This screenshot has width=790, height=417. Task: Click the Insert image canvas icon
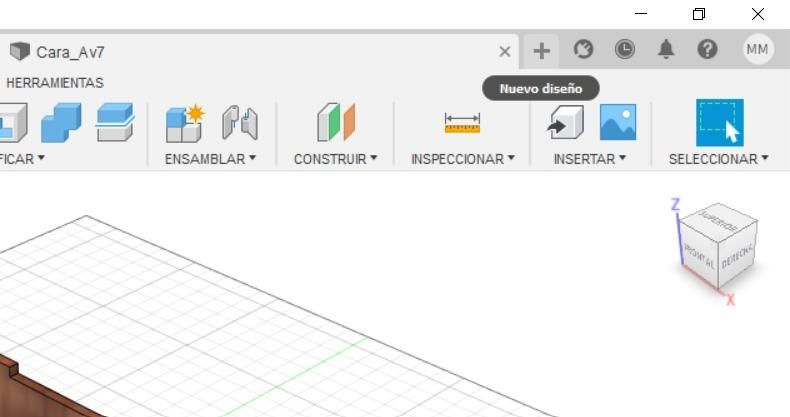pyautogui.click(x=618, y=122)
